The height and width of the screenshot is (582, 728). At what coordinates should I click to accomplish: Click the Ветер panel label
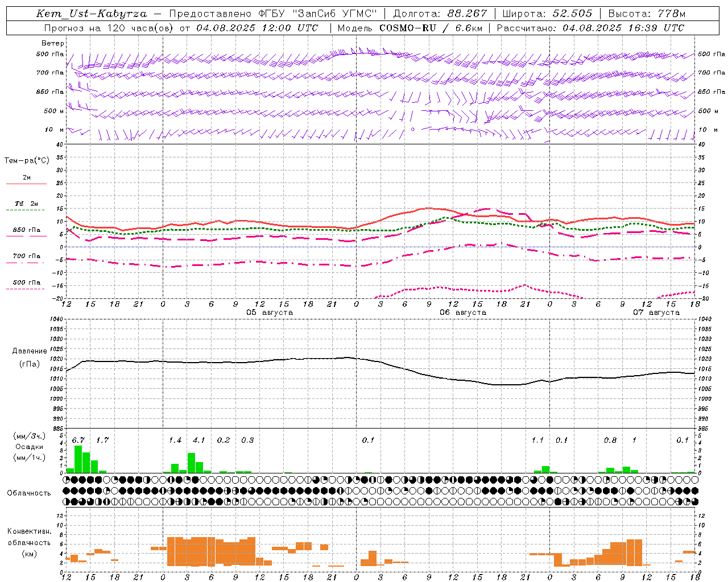pyautogui.click(x=53, y=43)
